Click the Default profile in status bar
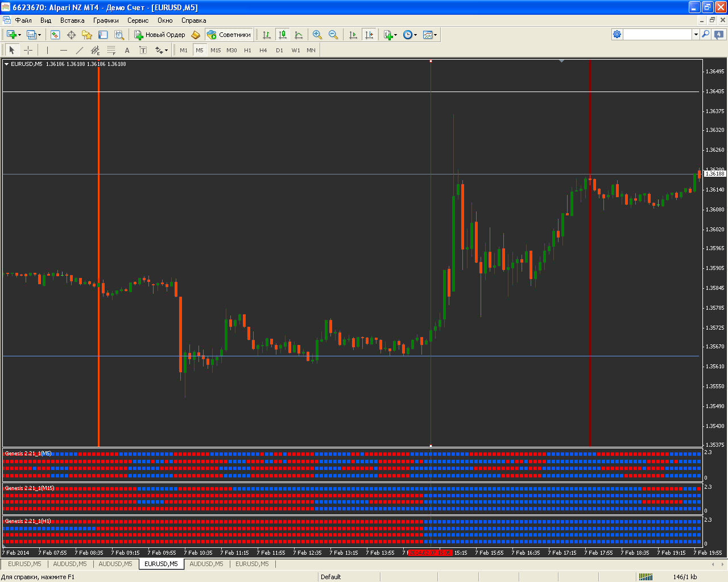728x582 pixels. [x=331, y=577]
